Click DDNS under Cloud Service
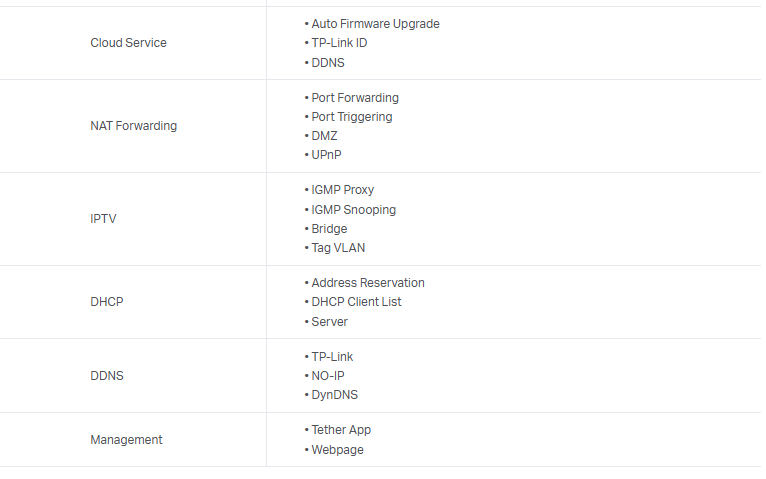Viewport: 766px width, 479px height. click(329, 62)
